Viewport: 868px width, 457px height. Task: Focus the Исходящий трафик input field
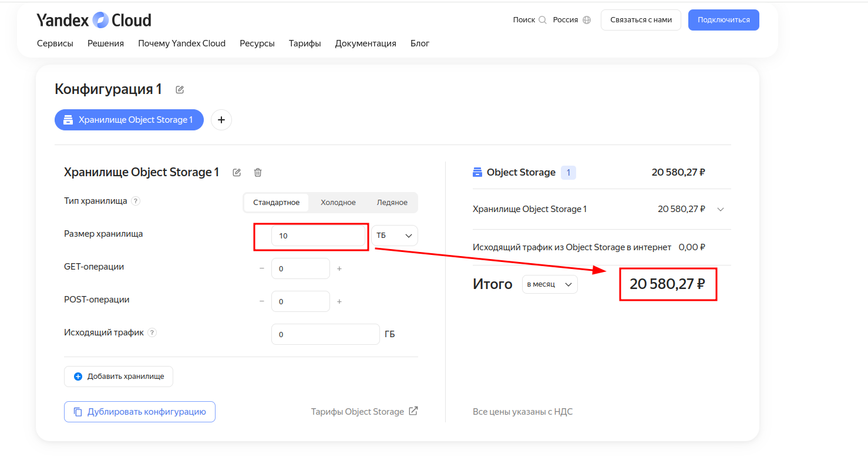[325, 334]
